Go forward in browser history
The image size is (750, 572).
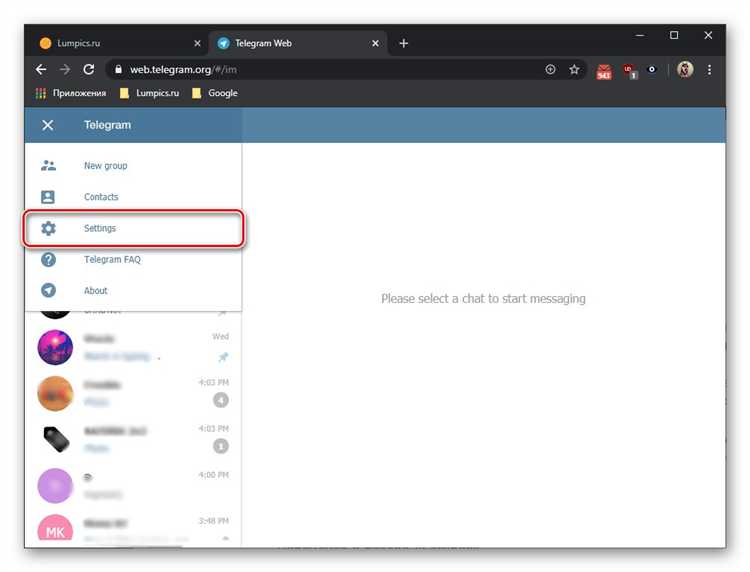(65, 69)
